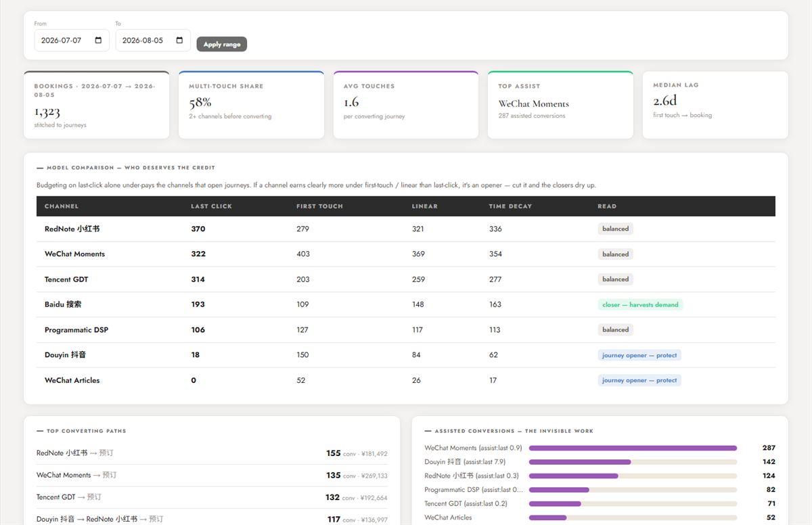The height and width of the screenshot is (525, 812).
Task: Sort by the Last Click column header
Action: (211, 206)
